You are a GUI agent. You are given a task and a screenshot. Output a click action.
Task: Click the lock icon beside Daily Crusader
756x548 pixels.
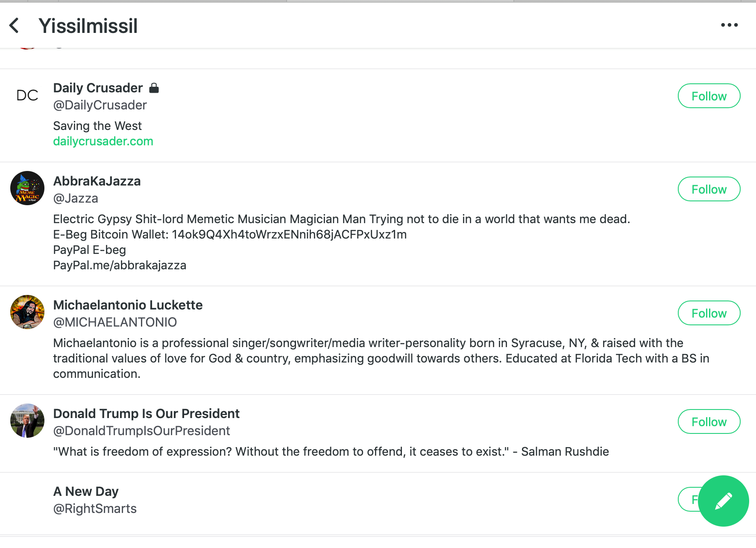154,88
